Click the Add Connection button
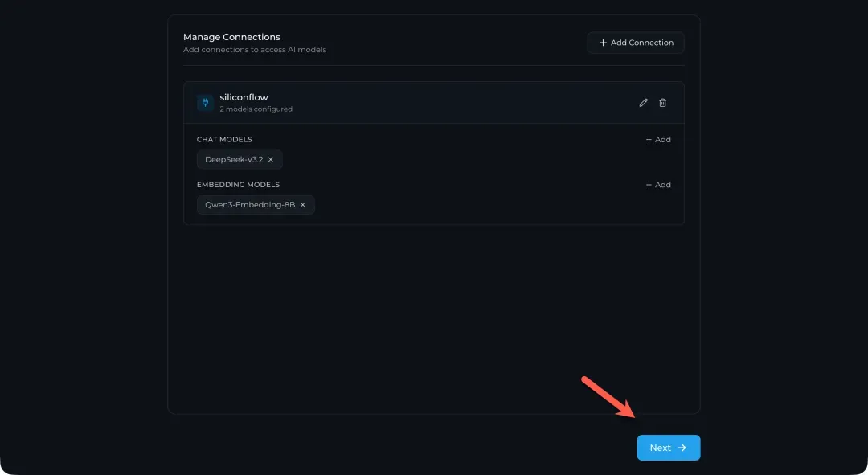Image resolution: width=868 pixels, height=475 pixels. [x=636, y=43]
